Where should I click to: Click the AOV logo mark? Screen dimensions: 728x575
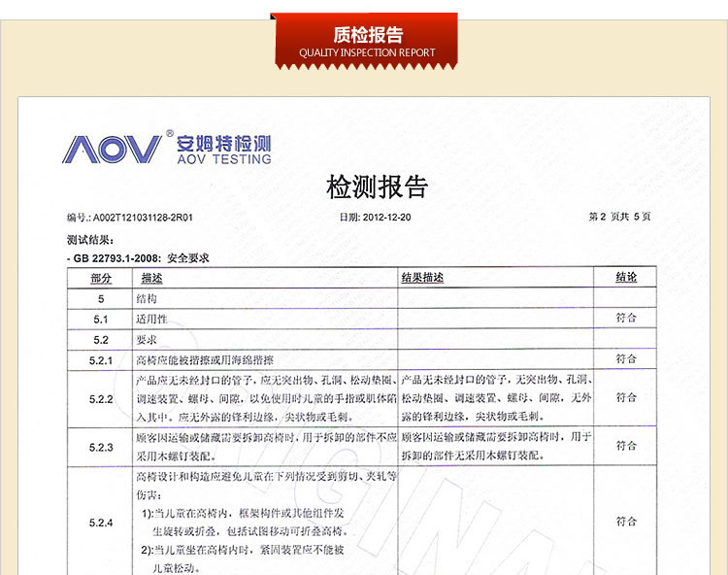point(112,149)
